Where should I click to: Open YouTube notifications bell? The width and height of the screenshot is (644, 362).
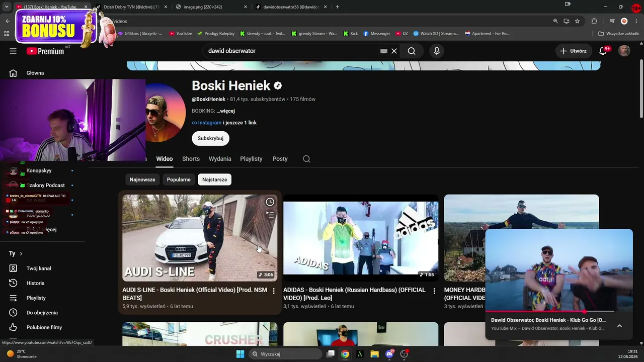pos(603,51)
